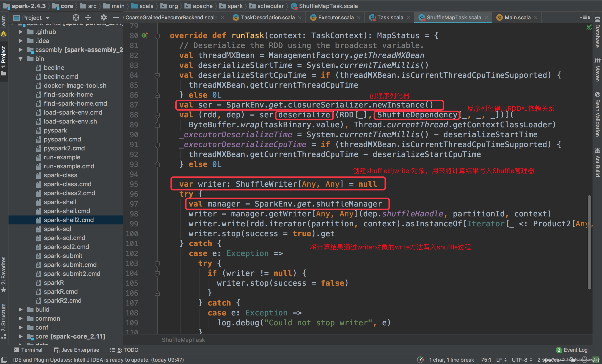
Task: Click the status bar inspection profile icon
Action: pyautogui.click(x=420, y=360)
